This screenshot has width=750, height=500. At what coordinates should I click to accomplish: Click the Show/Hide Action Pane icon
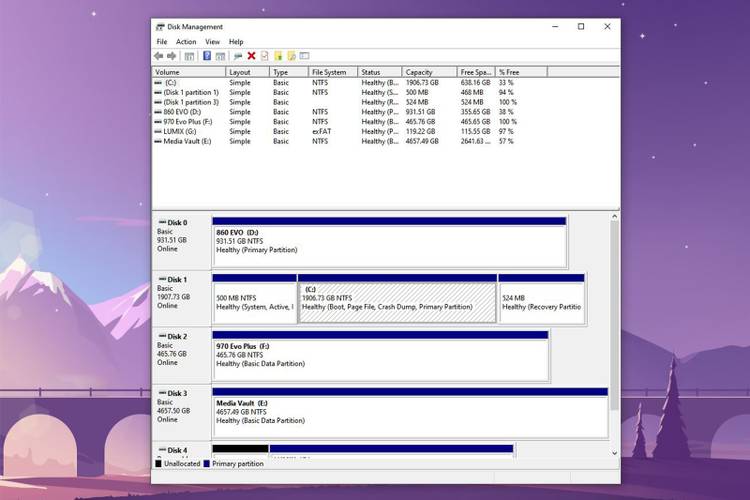click(220, 56)
